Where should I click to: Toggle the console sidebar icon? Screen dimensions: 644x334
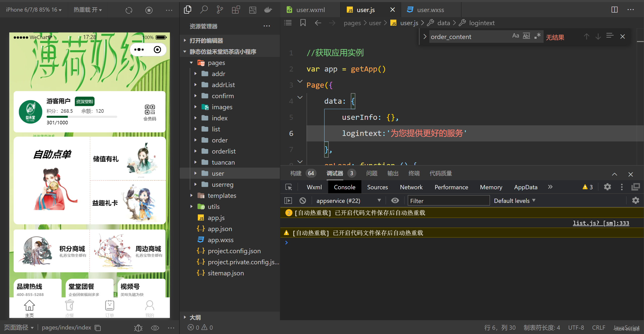pos(288,201)
